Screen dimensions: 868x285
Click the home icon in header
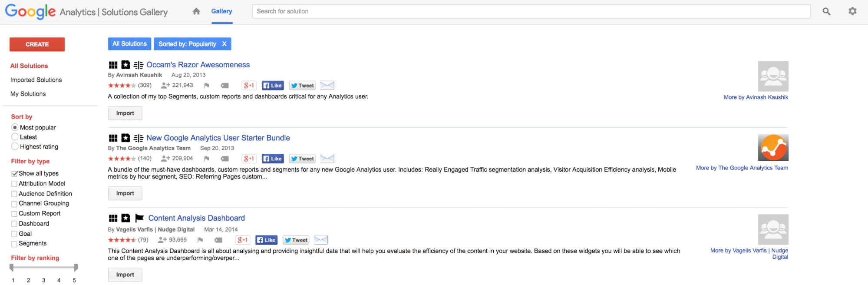click(196, 11)
